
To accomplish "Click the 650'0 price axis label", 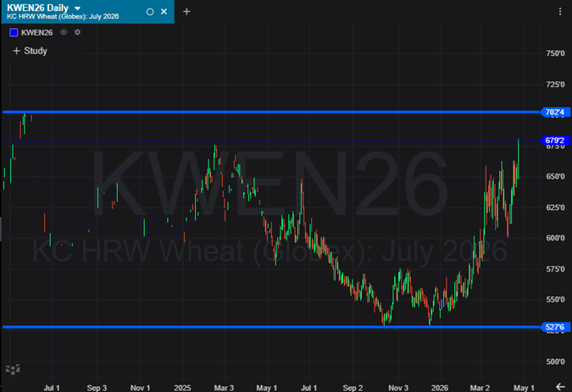I will 555,176.
